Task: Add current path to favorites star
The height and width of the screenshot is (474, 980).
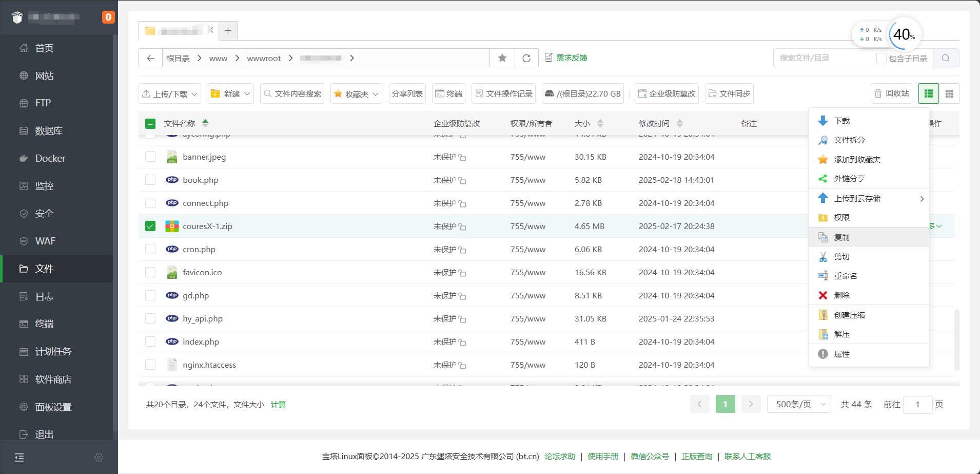Action: tap(502, 58)
